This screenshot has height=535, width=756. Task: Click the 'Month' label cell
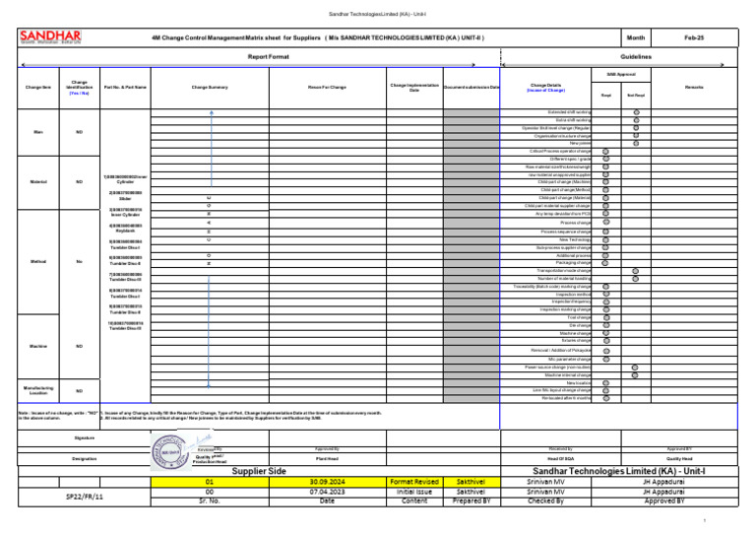(636, 37)
